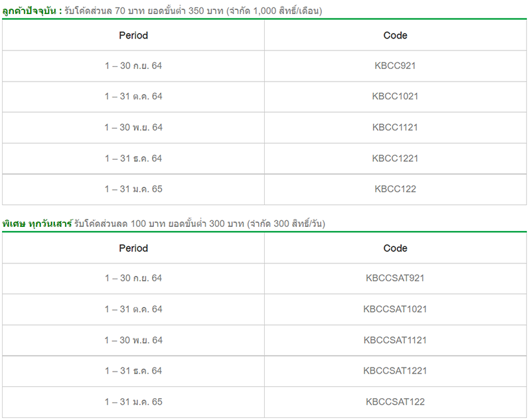
Task: Click code KBCCSAT1121 in the Saturday table
Action: coord(395,340)
